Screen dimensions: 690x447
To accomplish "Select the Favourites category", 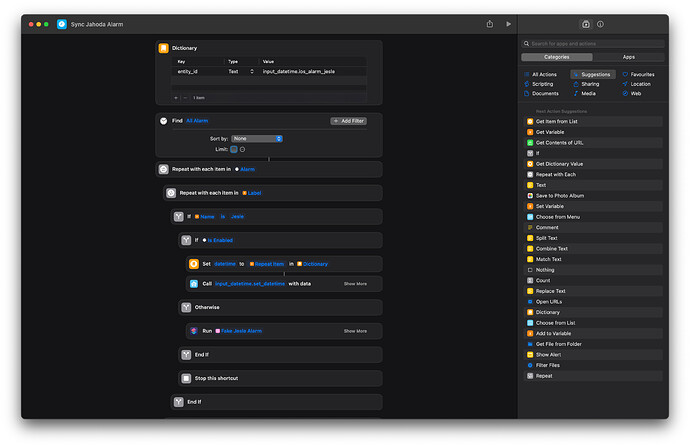I will (639, 74).
